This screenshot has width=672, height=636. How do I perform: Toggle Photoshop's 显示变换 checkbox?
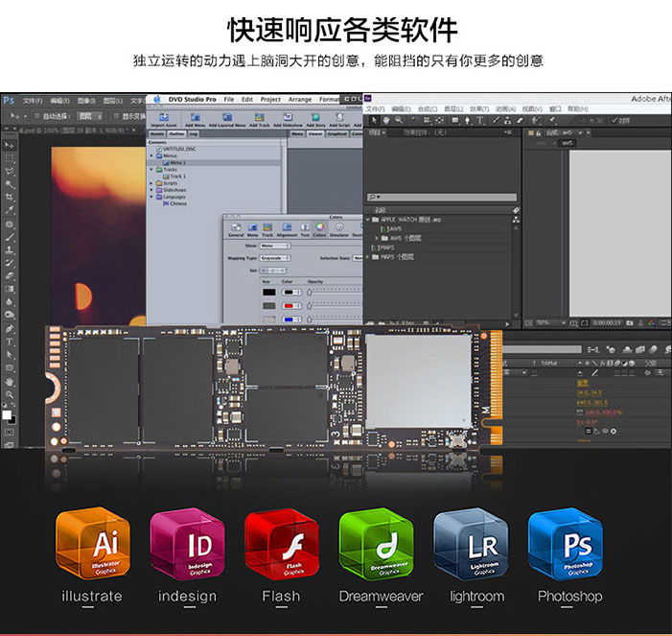[116, 116]
